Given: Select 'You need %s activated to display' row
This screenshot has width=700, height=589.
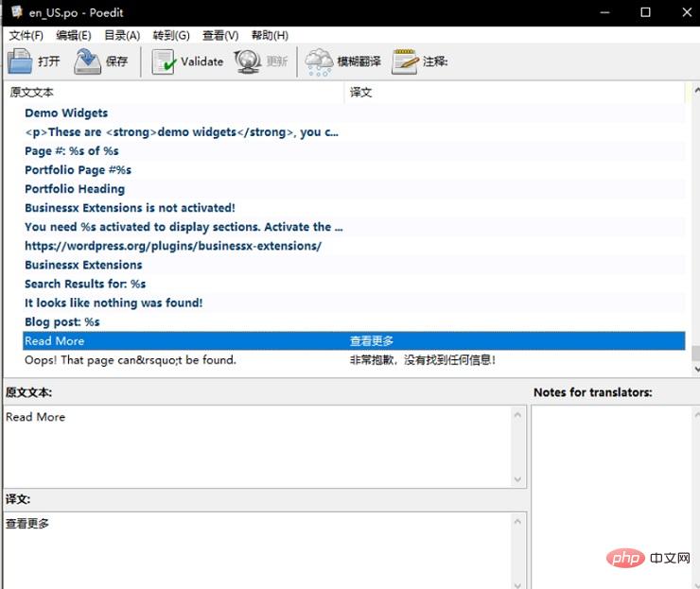Looking at the screenshot, I should [354, 227].
